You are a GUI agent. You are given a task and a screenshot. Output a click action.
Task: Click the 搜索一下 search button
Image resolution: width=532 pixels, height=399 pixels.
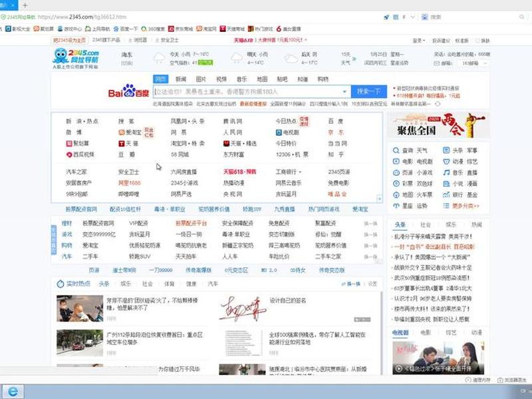(x=369, y=92)
